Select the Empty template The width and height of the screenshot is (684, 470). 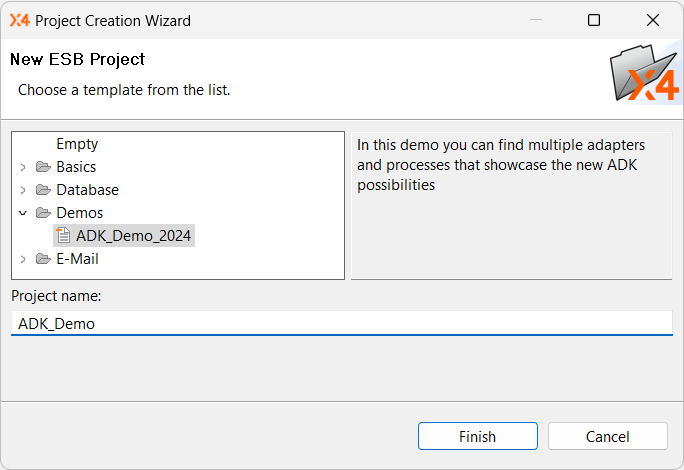(77, 144)
